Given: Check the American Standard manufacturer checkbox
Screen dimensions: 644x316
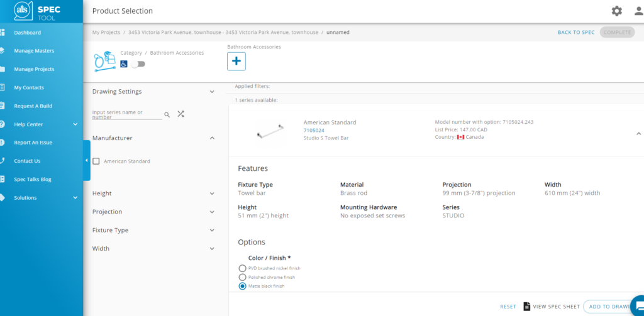Looking at the screenshot, I should (x=96, y=161).
